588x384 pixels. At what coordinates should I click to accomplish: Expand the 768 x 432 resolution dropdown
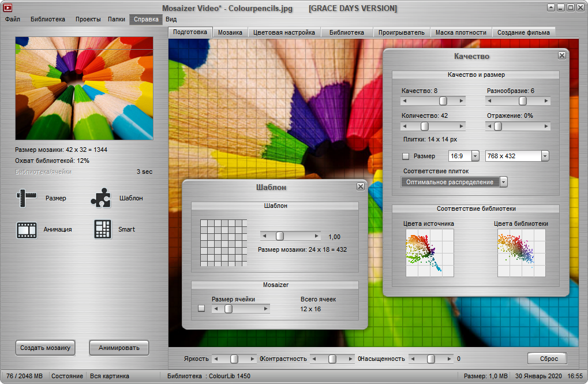(x=545, y=156)
